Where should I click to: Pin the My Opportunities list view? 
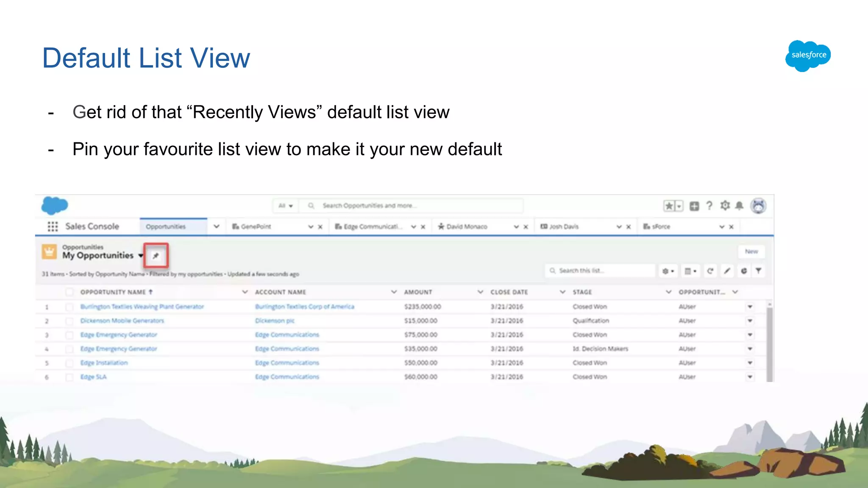pos(156,255)
